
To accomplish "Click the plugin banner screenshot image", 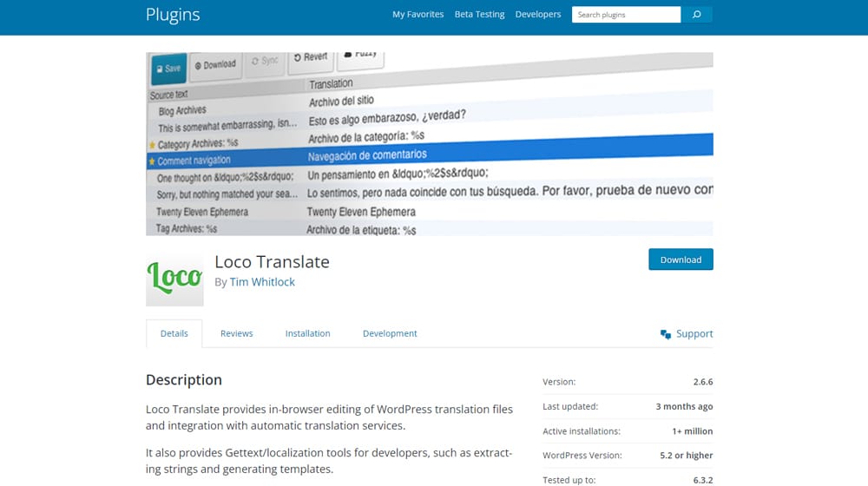I will (x=430, y=144).
